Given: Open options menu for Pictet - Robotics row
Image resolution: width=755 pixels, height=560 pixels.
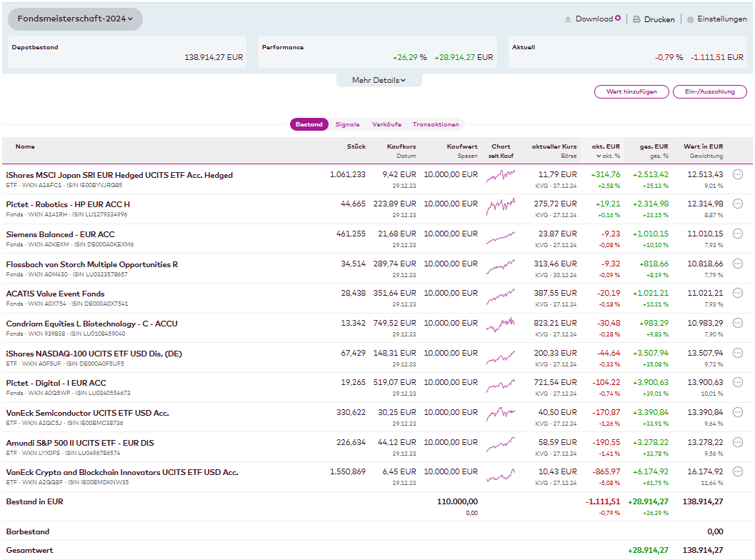Looking at the screenshot, I should 738,204.
